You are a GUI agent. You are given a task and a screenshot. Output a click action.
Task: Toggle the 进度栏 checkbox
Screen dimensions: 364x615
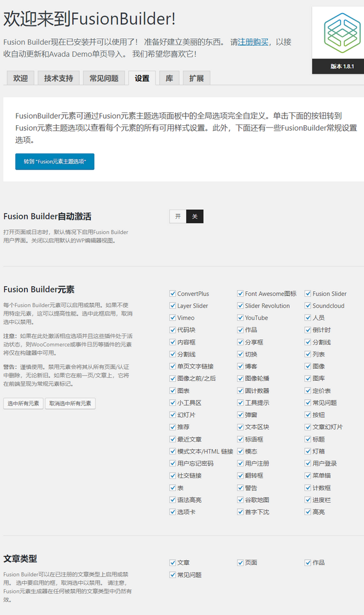coord(308,500)
